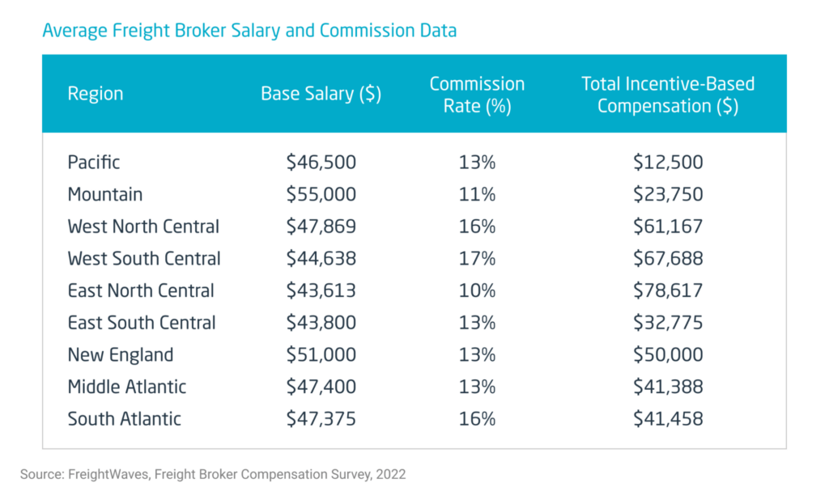The width and height of the screenshot is (829, 504).
Task: Select the West North Central row label
Action: (x=143, y=226)
